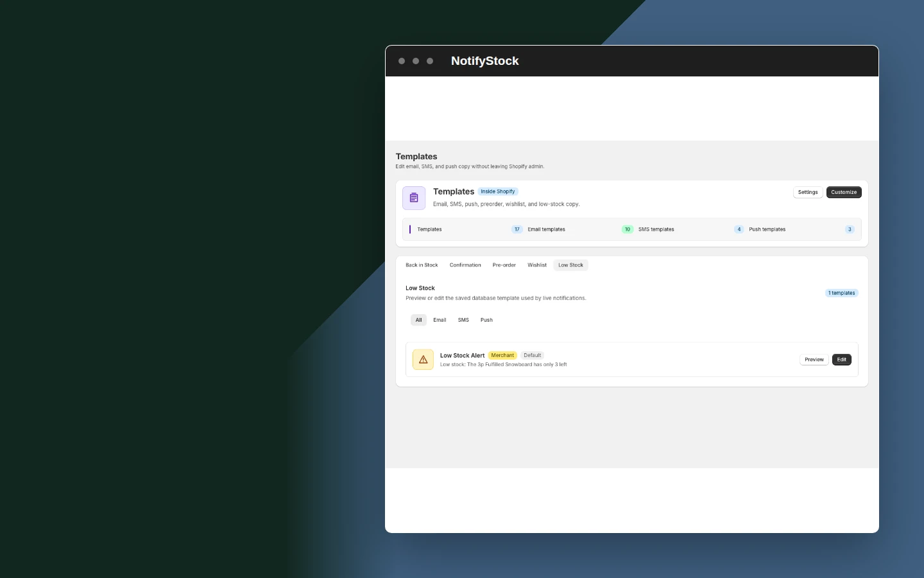The height and width of the screenshot is (578, 924).
Task: Click the purple clipboard Templates icon
Action: (414, 198)
